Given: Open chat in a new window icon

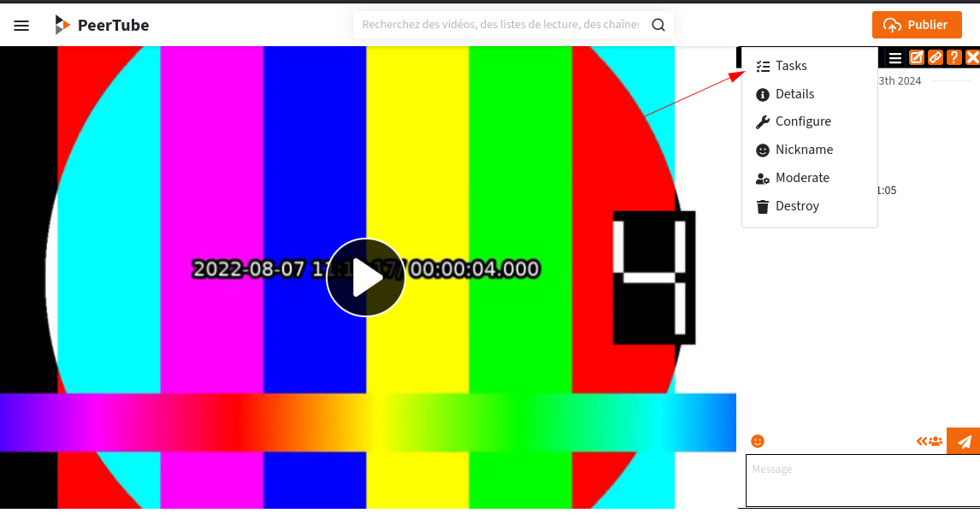Looking at the screenshot, I should [x=916, y=58].
